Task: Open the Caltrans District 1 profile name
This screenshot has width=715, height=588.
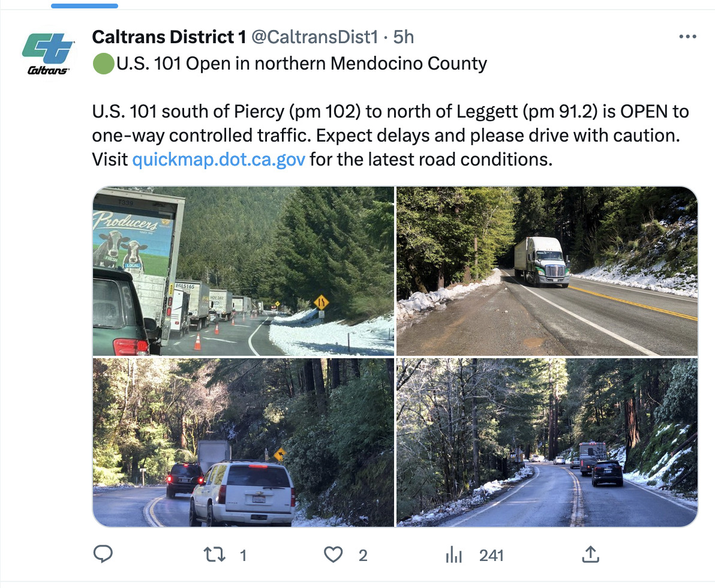Action: 169,37
